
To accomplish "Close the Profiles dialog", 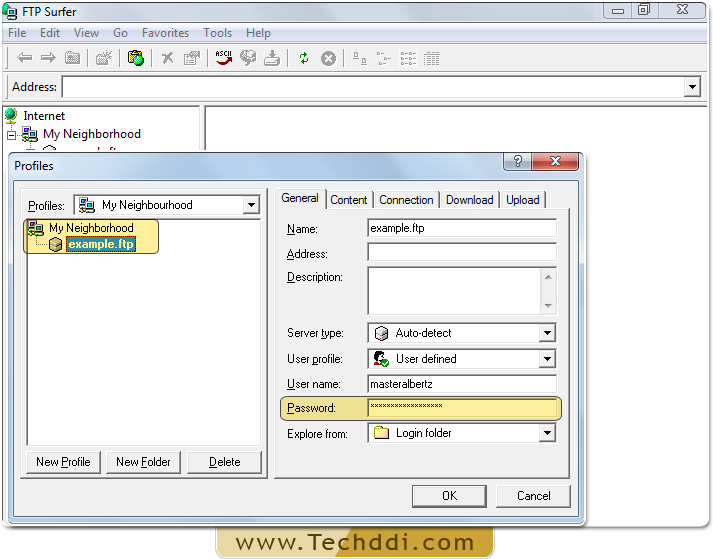I will click(x=555, y=161).
